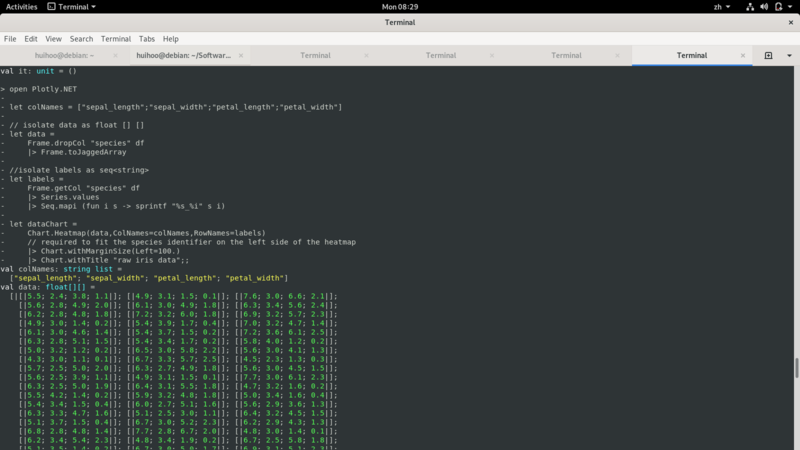
Task: Open the Tabs menu
Action: [147, 39]
